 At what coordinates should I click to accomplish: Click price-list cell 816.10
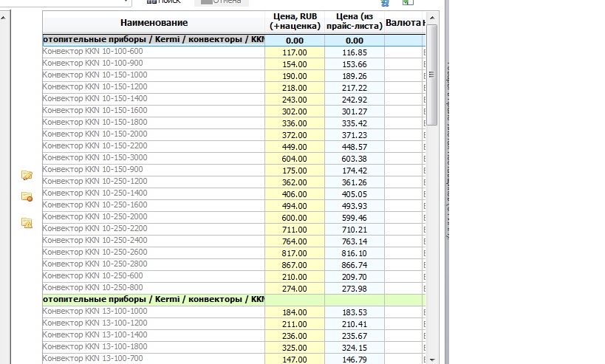click(355, 253)
